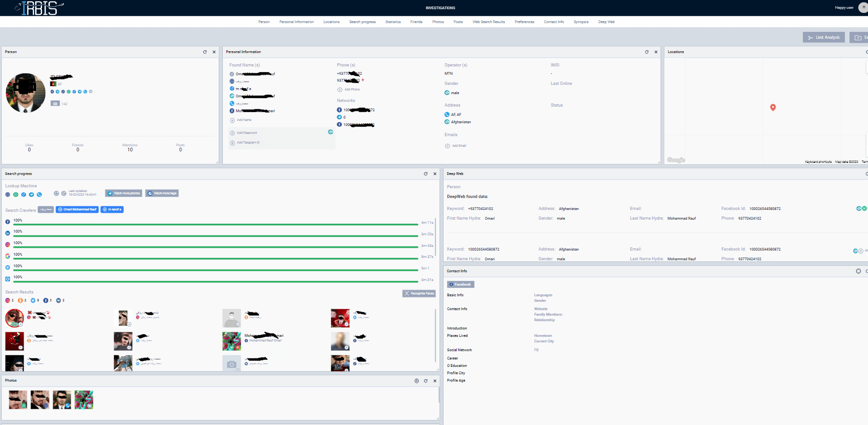Click the map location pin marker
Viewport: 868px width, 425px height.
click(773, 108)
